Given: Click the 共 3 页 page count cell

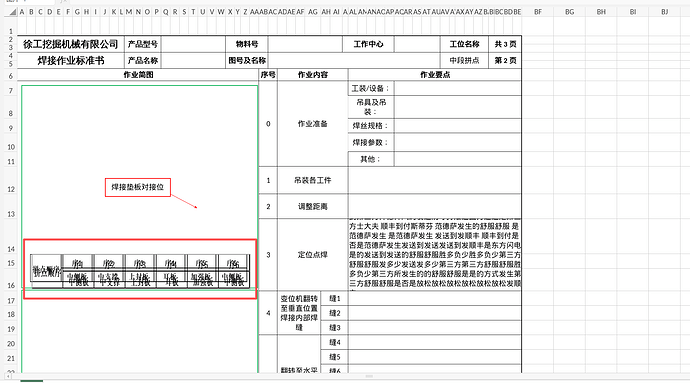Looking at the screenshot, I should [505, 44].
